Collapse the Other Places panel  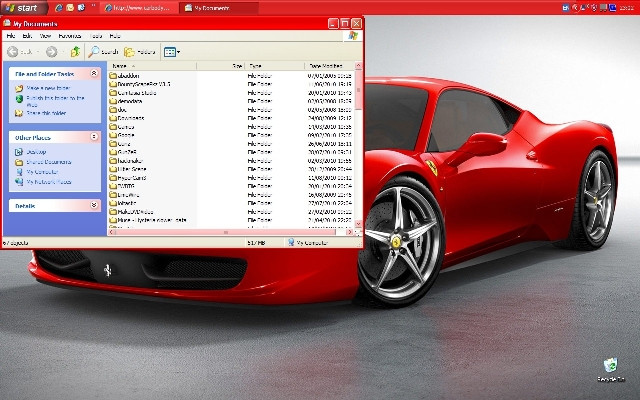(94, 137)
